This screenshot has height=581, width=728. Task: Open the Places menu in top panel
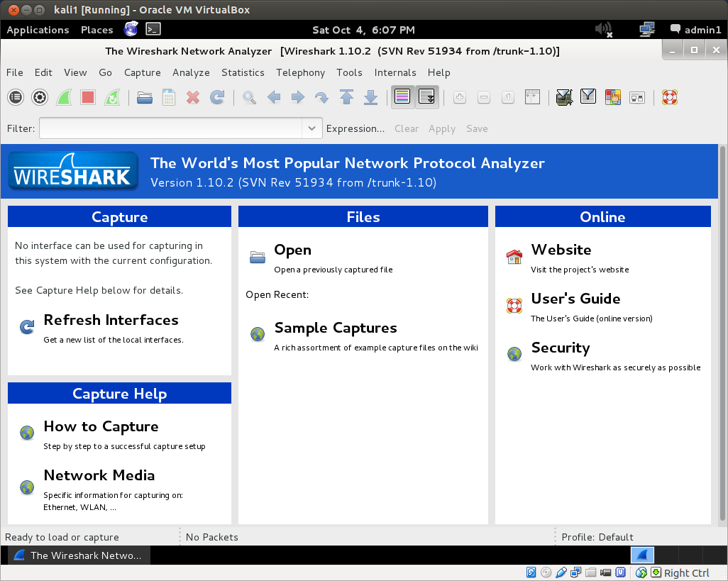click(x=96, y=30)
